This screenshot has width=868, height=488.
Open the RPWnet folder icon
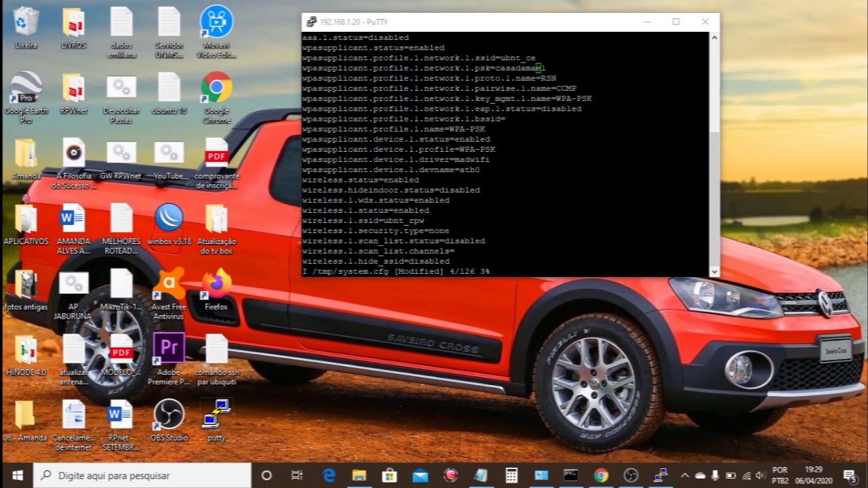(x=73, y=94)
